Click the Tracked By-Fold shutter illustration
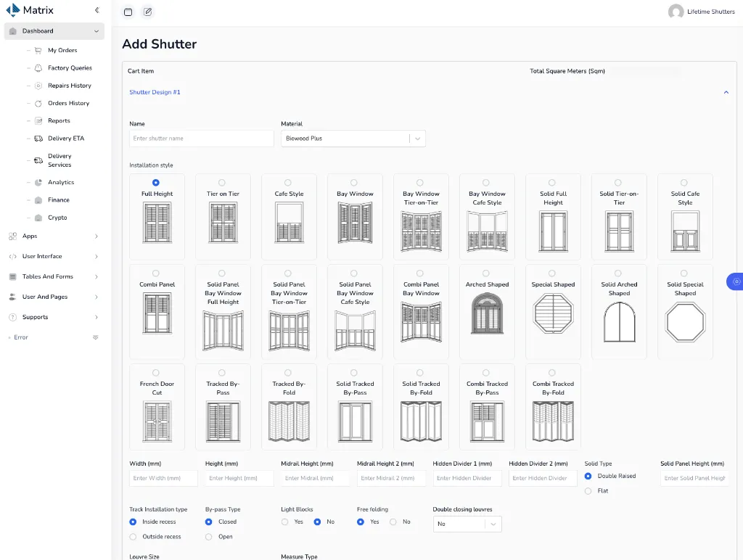 pyautogui.click(x=289, y=421)
